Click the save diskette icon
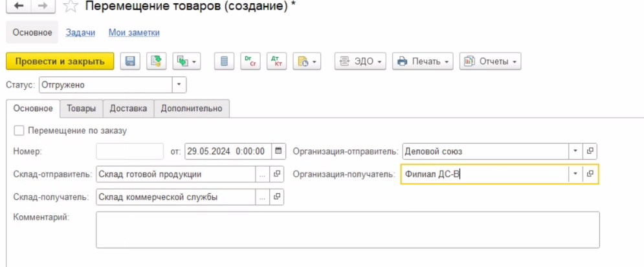The height and width of the screenshot is (267, 644). [129, 61]
